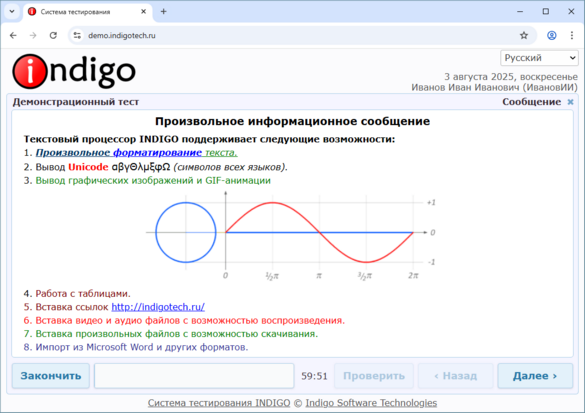The width and height of the screenshot is (585, 413).
Task: View site information icon in address bar
Action: coord(77,35)
